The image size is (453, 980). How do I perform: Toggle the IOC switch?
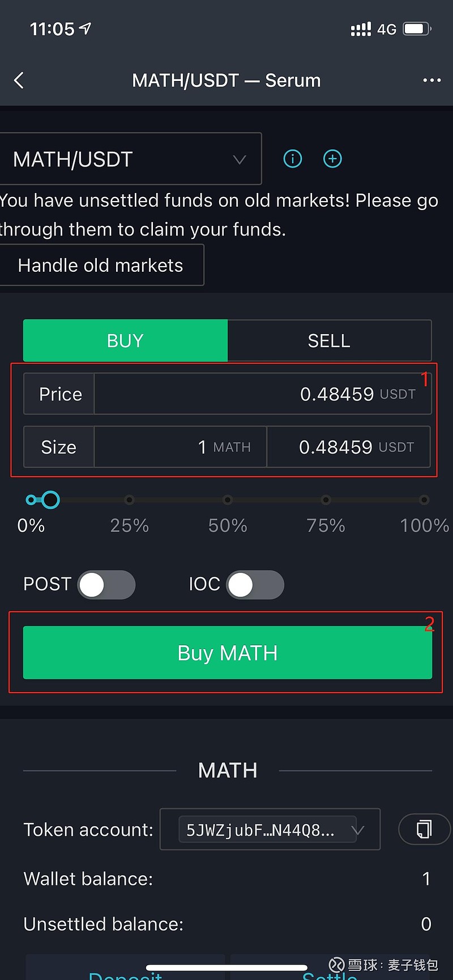click(x=255, y=585)
